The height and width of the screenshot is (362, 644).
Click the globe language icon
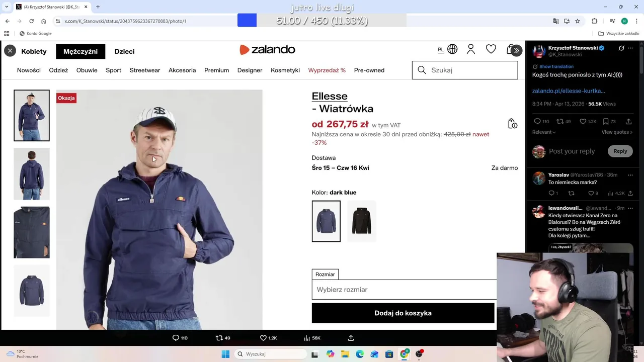(452, 49)
